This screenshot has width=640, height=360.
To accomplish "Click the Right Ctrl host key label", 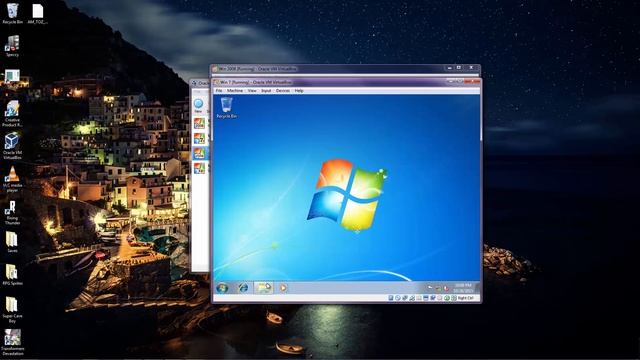I will click(x=465, y=298).
